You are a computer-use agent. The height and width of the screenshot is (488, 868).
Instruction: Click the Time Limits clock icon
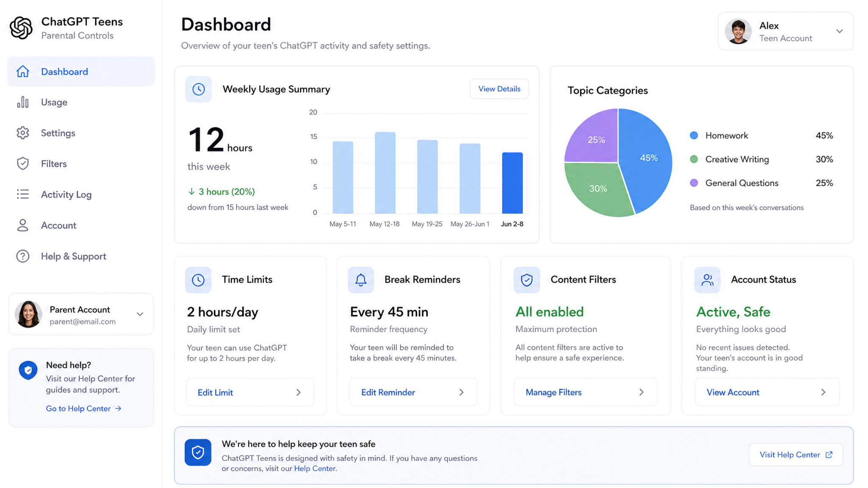pyautogui.click(x=198, y=280)
